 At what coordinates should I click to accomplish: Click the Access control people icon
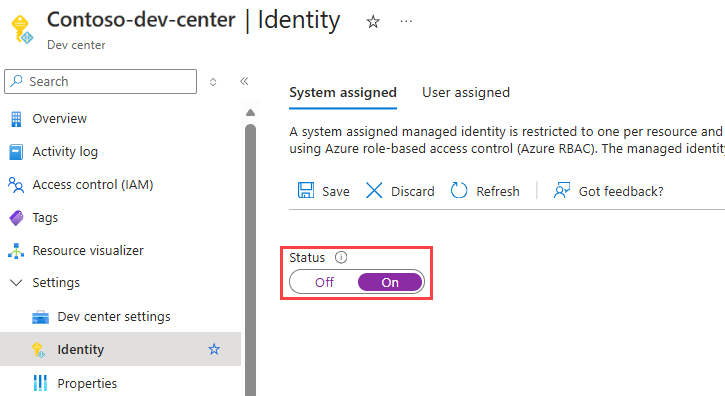point(16,185)
